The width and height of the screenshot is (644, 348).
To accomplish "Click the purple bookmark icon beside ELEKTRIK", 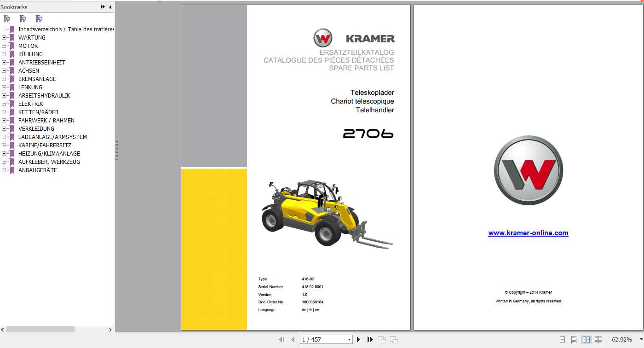I will pos(12,104).
